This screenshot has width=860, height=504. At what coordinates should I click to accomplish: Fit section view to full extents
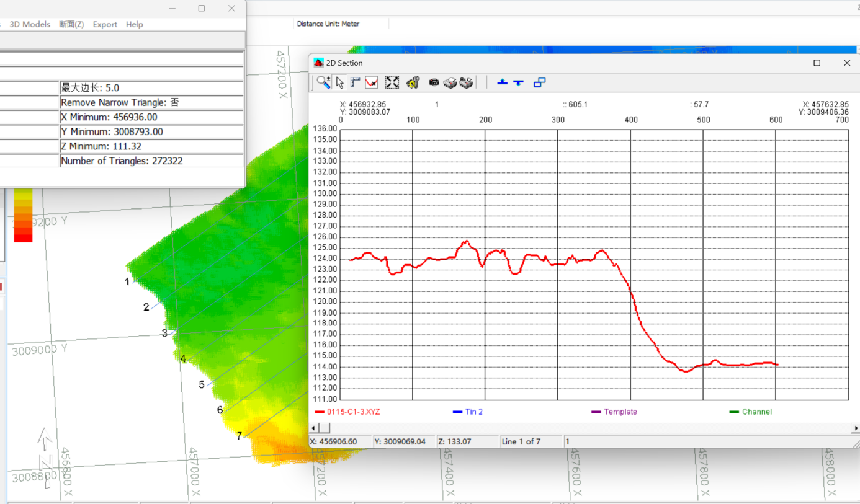[x=392, y=82]
